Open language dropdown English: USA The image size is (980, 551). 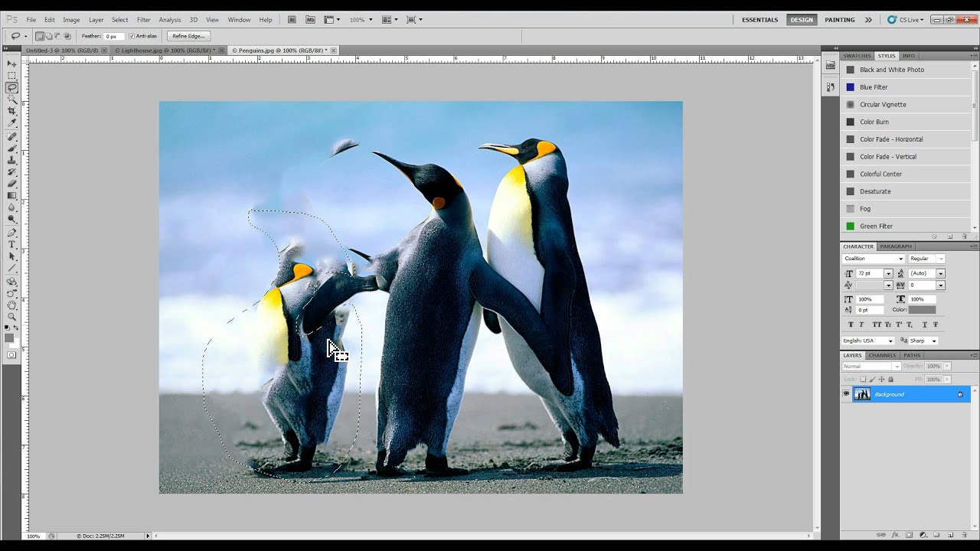[868, 341]
